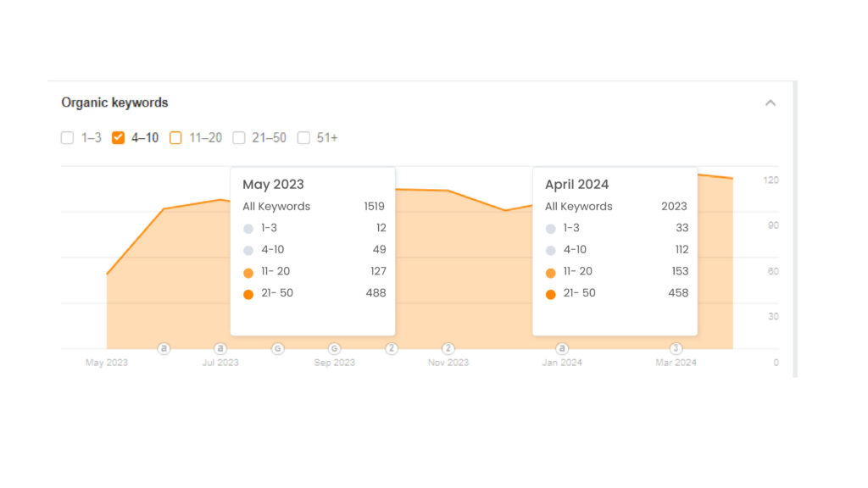Open the 'a' update marker above Jul 2023
Viewport: 868px width, 488px height.
pos(220,348)
